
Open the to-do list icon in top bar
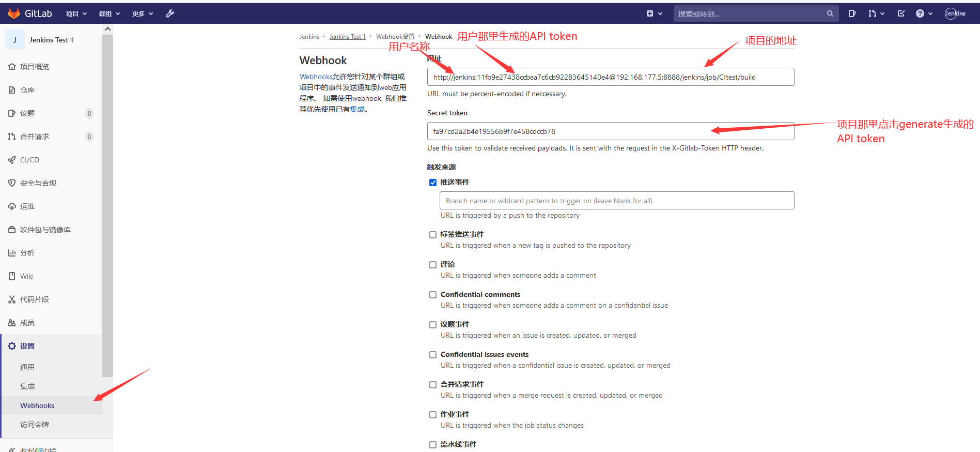click(901, 13)
